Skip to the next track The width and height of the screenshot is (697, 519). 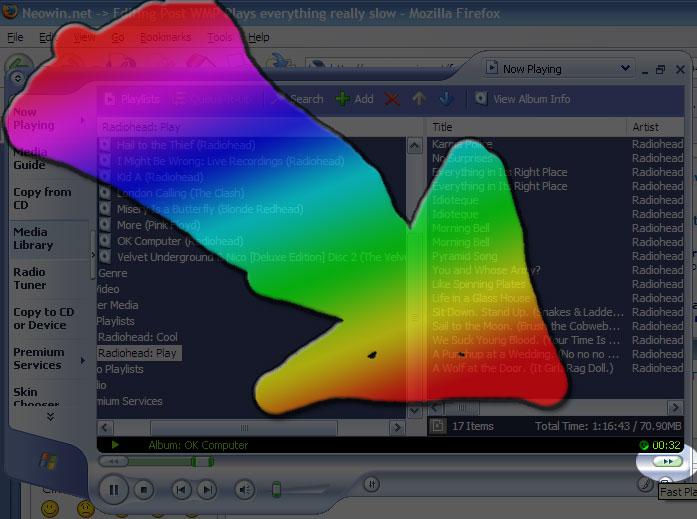pos(207,490)
